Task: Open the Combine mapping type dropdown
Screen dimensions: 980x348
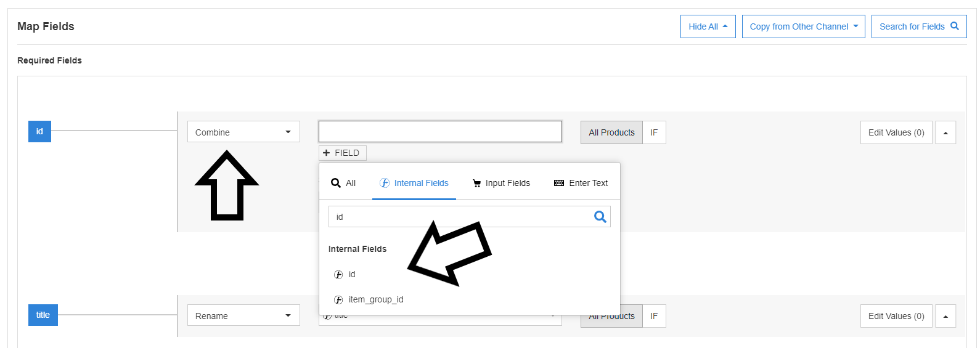Action: pos(243,132)
